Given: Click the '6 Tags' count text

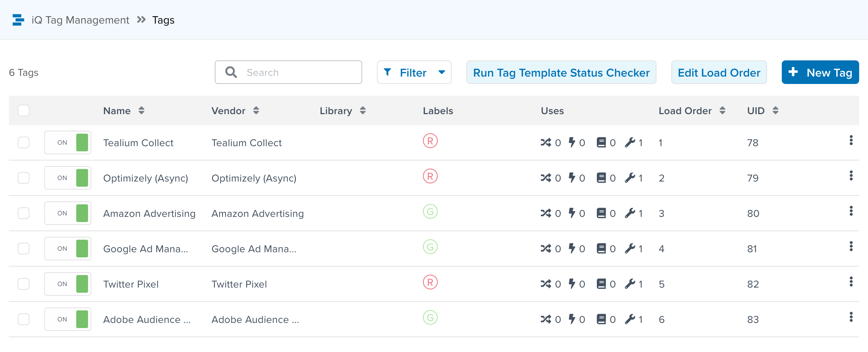Looking at the screenshot, I should 24,73.
